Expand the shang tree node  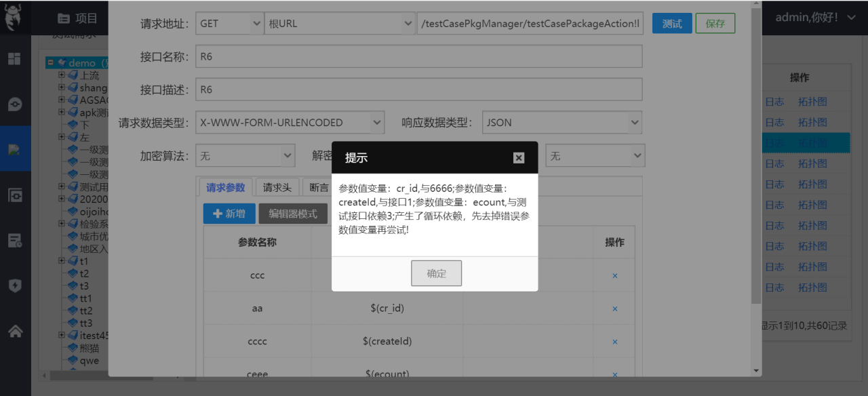coord(62,87)
